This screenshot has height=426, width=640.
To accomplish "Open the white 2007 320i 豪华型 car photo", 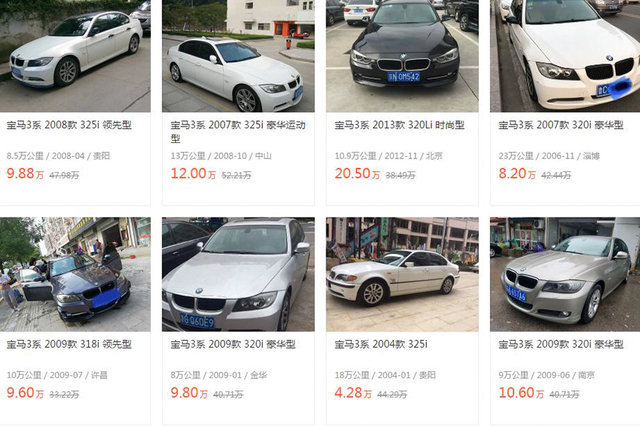I will point(565,56).
